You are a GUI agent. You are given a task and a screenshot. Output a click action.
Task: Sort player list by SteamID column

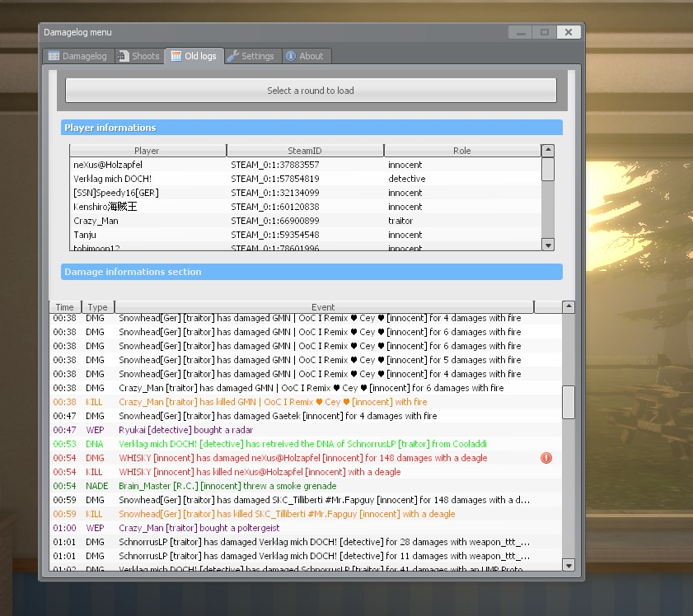(305, 151)
